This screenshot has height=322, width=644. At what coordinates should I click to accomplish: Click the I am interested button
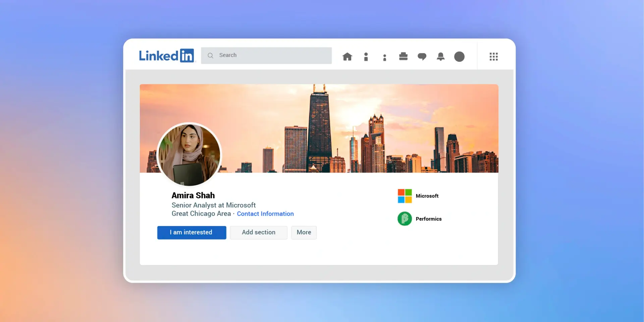point(191,232)
